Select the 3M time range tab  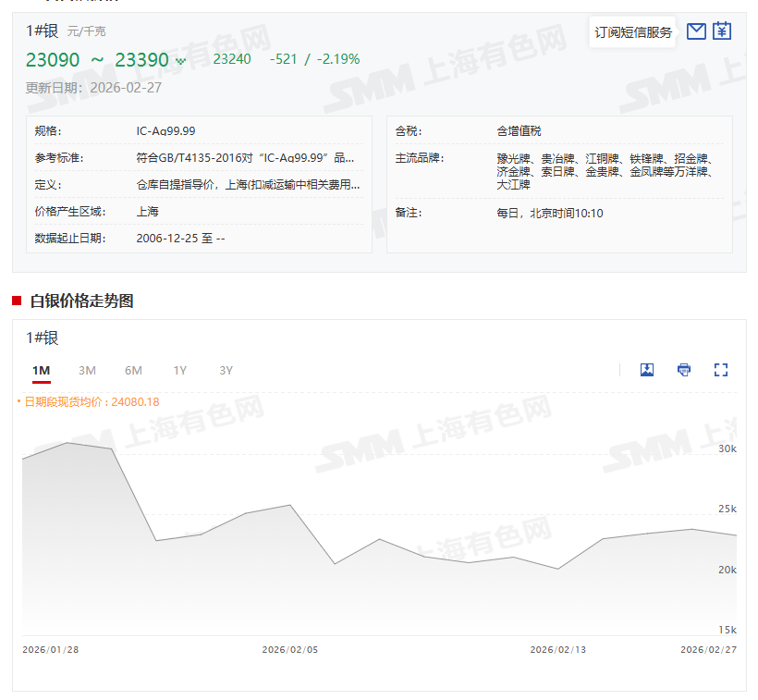point(87,371)
